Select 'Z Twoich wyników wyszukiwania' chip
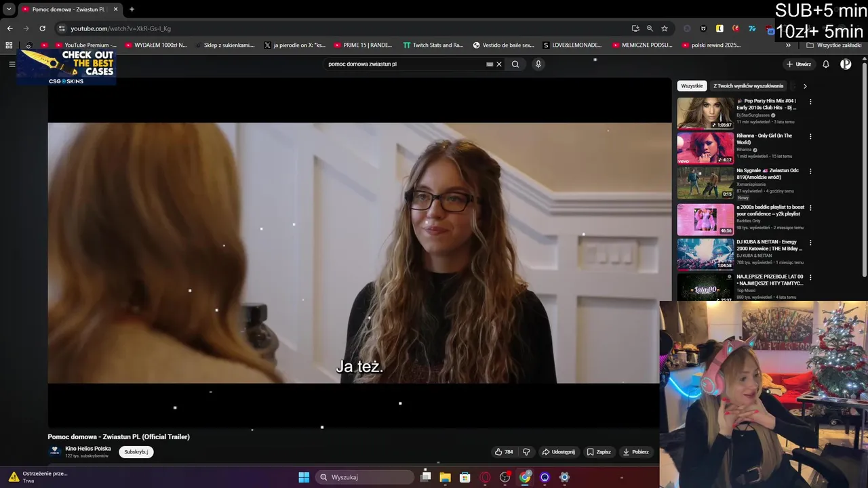868x488 pixels. pyautogui.click(x=748, y=86)
